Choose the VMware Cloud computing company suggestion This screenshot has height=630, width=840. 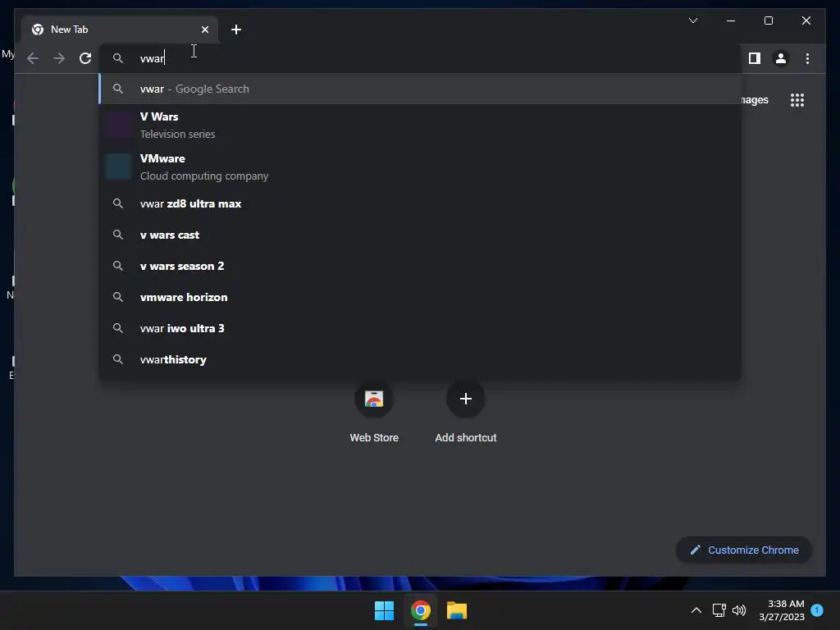coord(421,167)
